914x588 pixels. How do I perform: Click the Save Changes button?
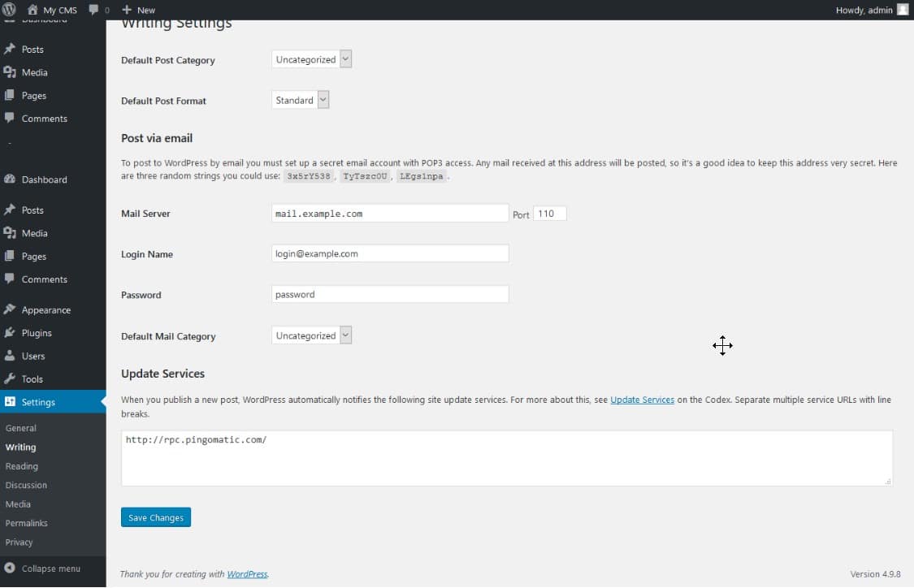[155, 517]
